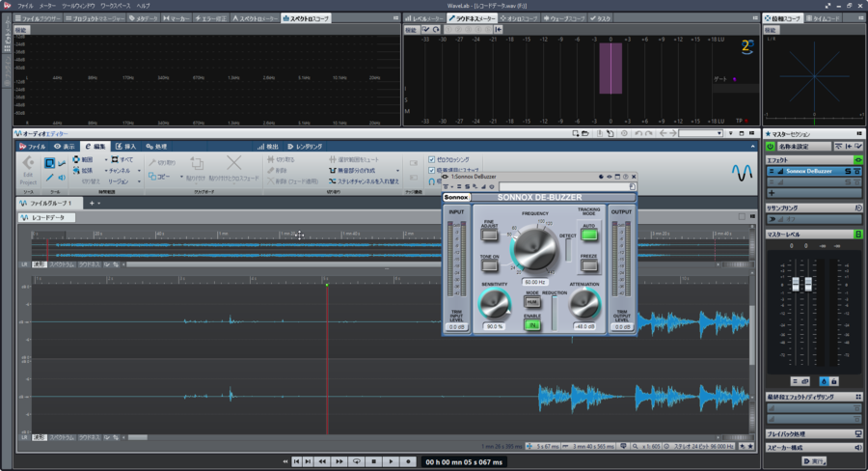Select the pencil draw tool
The image size is (868, 471).
coord(50,178)
